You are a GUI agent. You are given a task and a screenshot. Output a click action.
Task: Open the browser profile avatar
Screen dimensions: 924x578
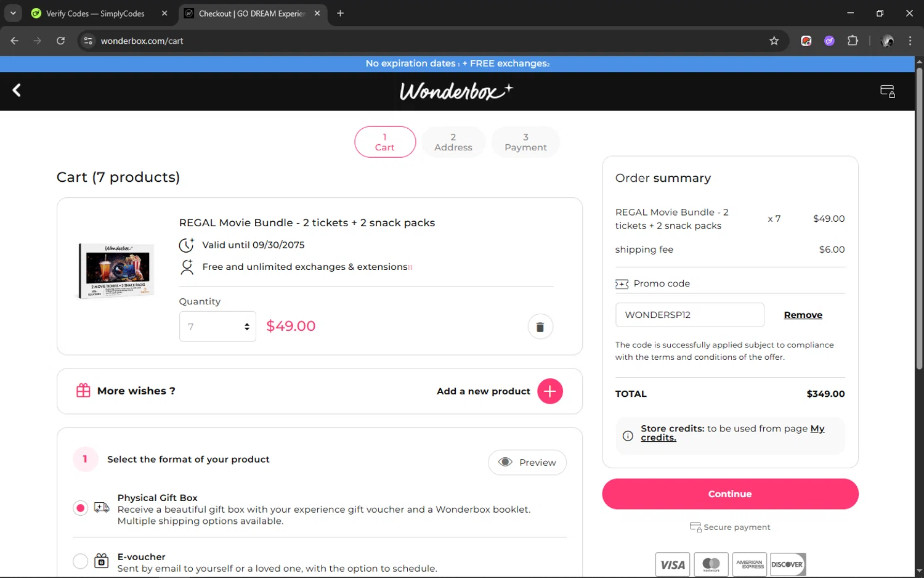(887, 41)
